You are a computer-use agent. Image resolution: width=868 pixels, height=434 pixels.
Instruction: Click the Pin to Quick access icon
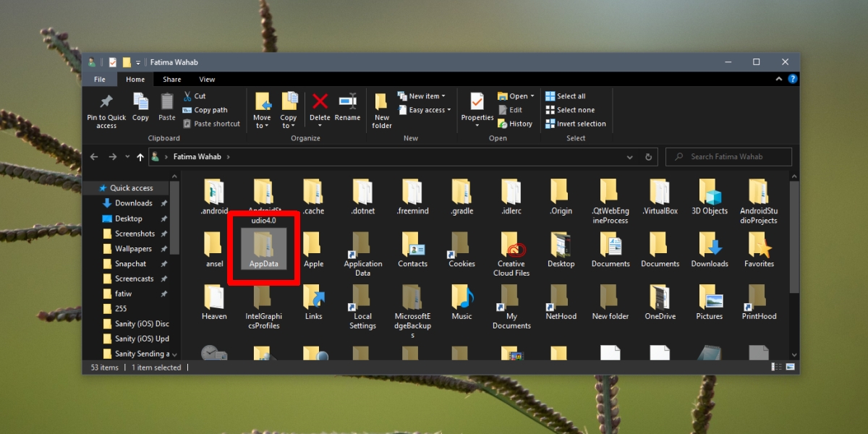[106, 102]
